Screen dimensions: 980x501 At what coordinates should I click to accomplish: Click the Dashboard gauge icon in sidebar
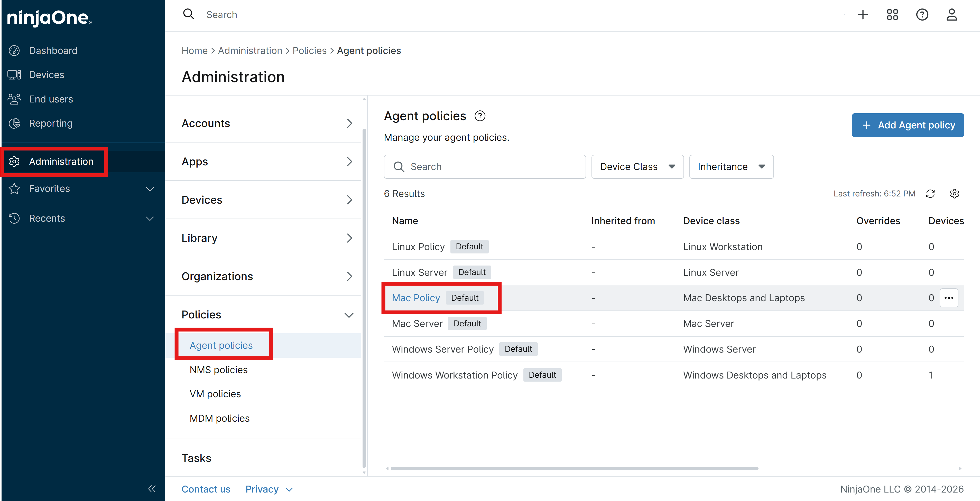coord(14,51)
